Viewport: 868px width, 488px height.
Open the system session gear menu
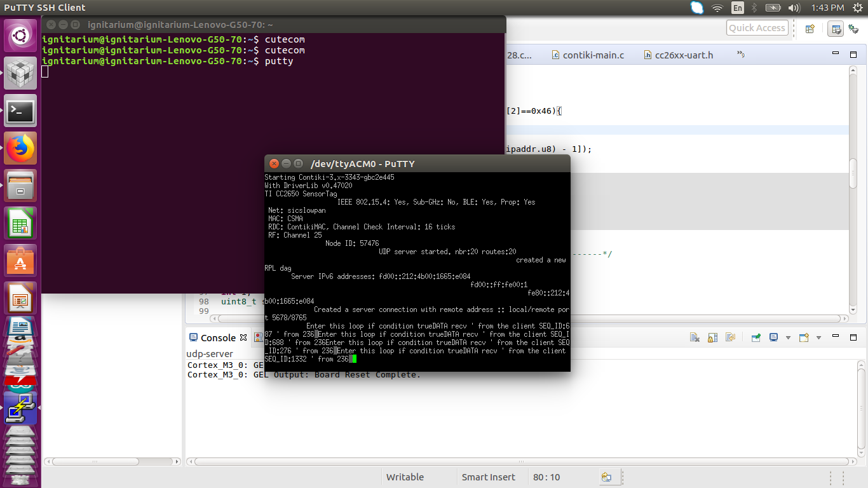point(858,8)
